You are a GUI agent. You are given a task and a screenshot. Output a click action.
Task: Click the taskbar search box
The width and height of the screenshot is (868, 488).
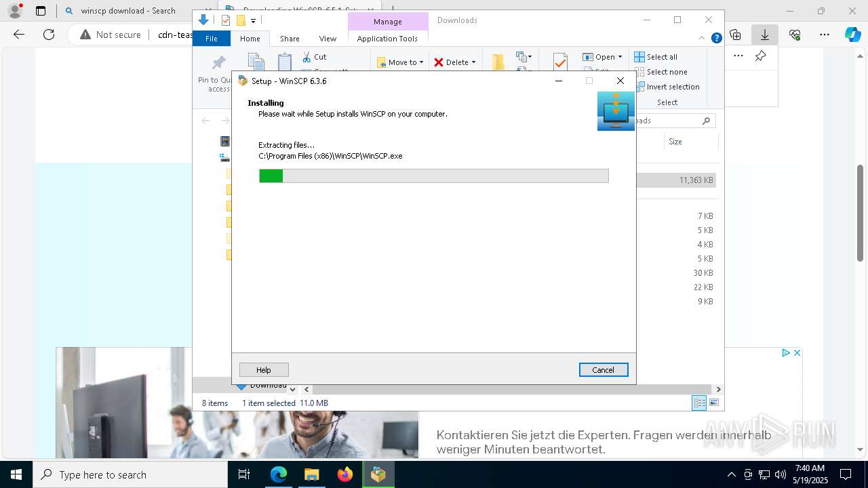[130, 474]
